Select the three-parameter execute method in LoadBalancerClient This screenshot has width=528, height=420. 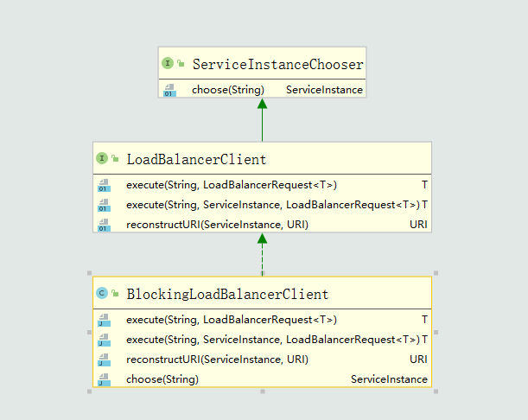click(272, 205)
